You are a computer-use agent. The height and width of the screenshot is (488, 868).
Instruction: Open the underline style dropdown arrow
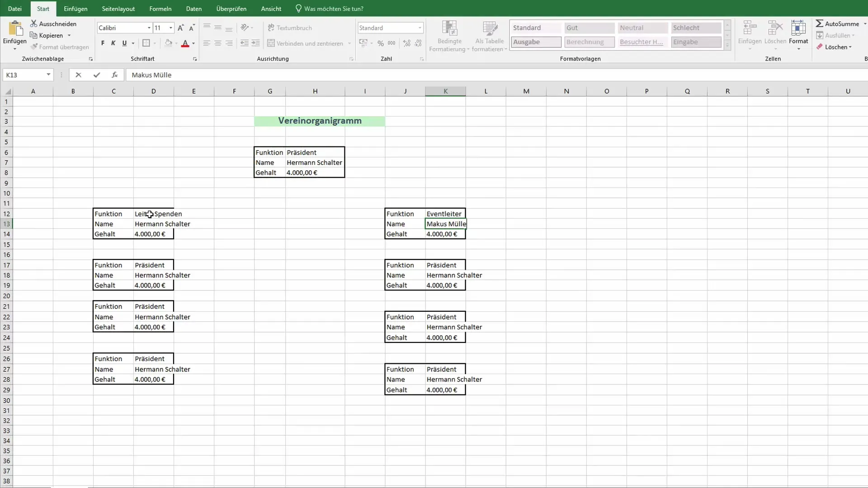click(x=133, y=44)
